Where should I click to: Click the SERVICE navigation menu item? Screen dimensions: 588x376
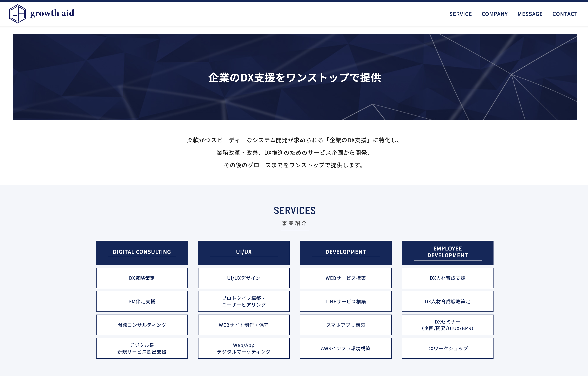(x=460, y=14)
